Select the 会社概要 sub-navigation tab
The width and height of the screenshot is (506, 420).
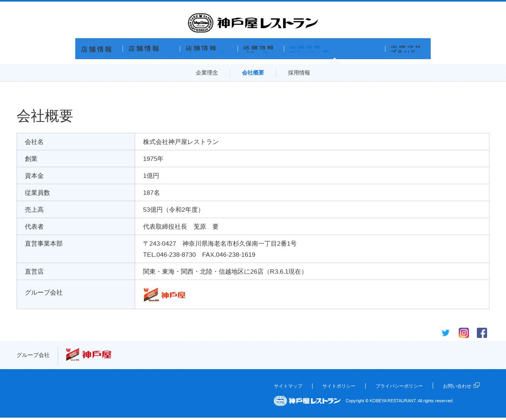click(253, 73)
